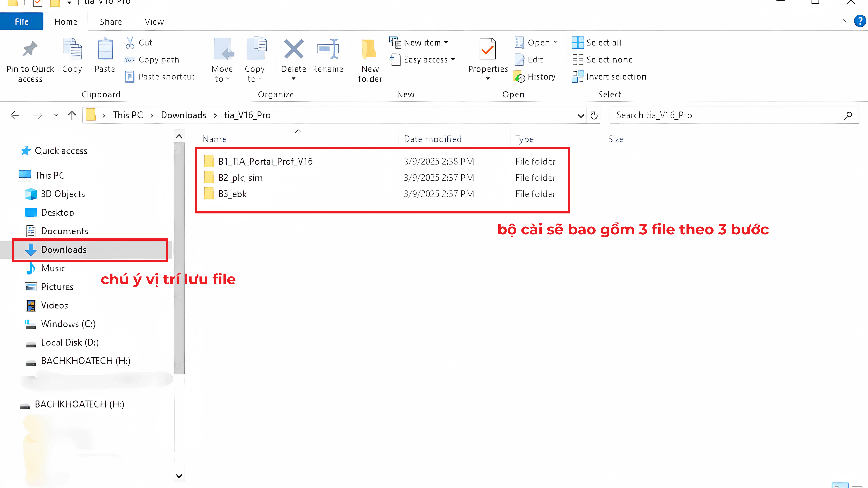This screenshot has width=868, height=488.
Task: Click Invert selection
Action: (x=609, y=77)
